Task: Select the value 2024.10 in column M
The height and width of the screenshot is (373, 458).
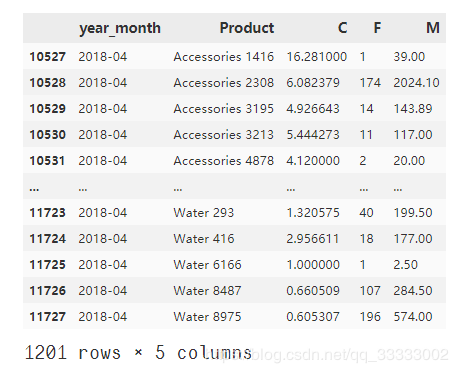Action: [416, 83]
